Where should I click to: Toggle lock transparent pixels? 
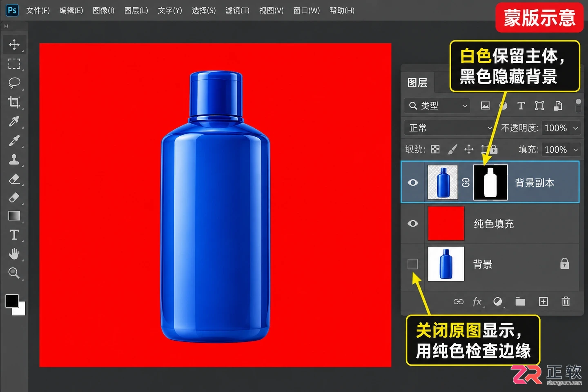(x=436, y=149)
